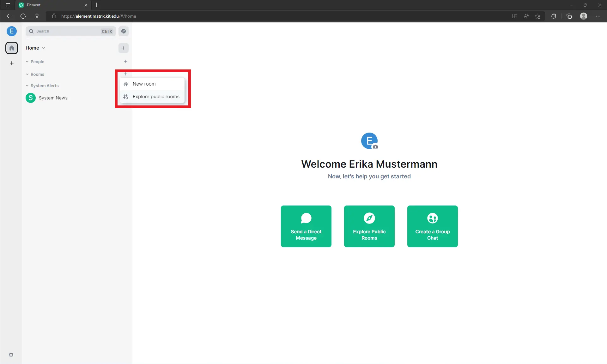Screen dimensions: 607x364
Task: Create a space with the sidebar plus icon
Action: pos(12,63)
